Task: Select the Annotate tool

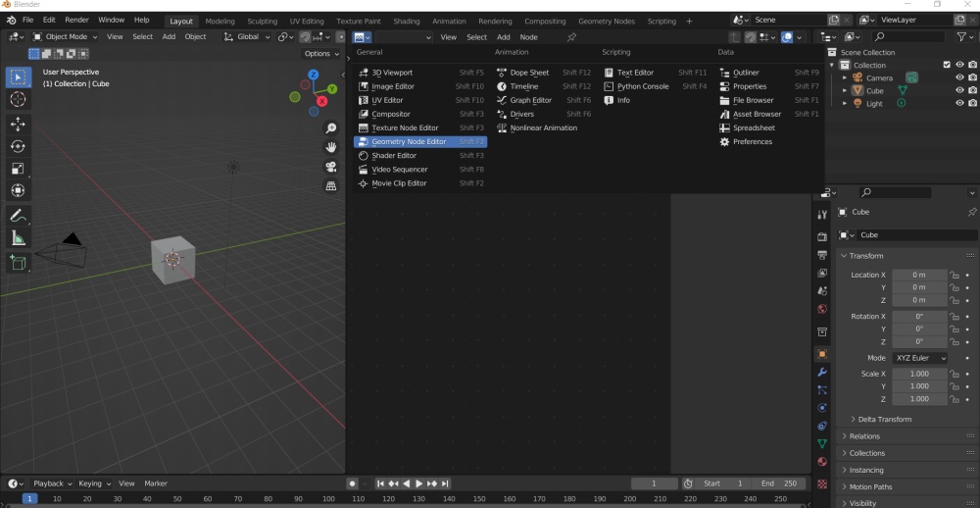Action: [x=18, y=216]
